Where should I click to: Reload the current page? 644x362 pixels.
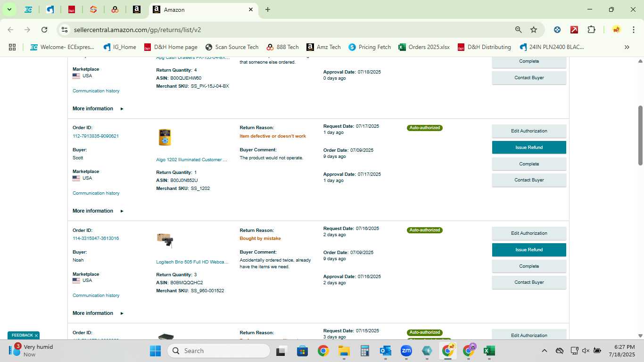pos(44,30)
